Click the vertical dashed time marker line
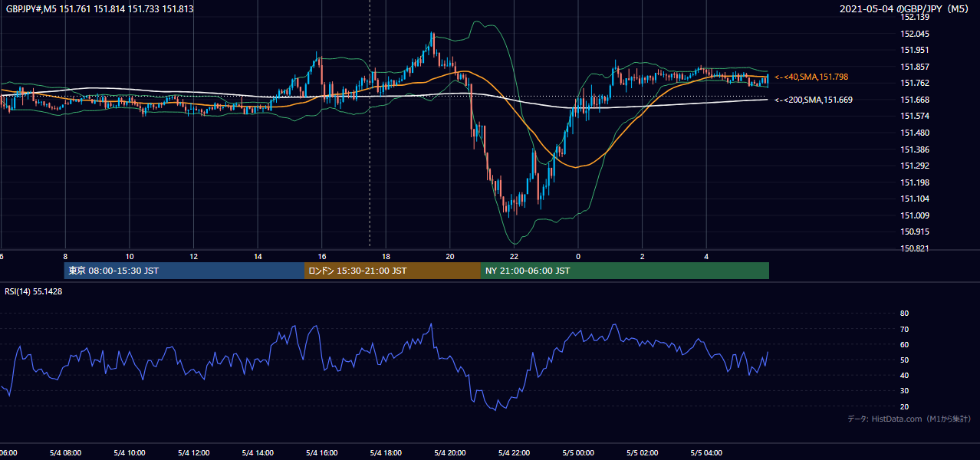The height and width of the screenshot is (460, 980). [370, 123]
